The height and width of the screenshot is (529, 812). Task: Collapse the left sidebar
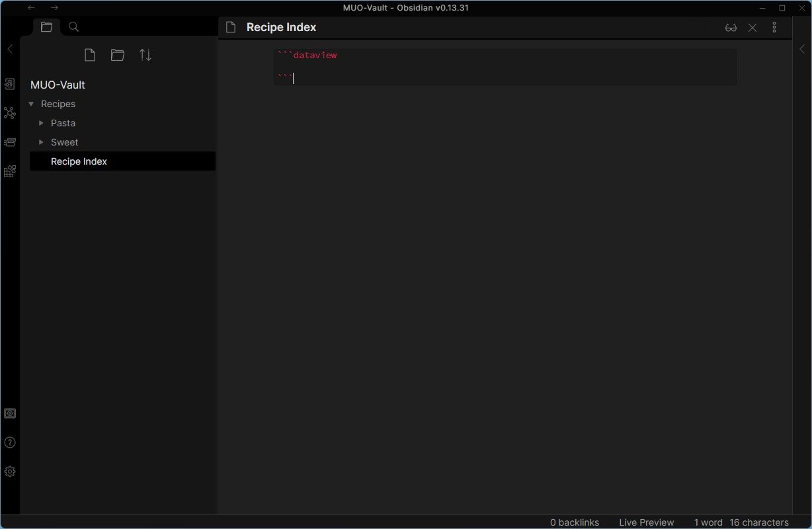click(10, 49)
